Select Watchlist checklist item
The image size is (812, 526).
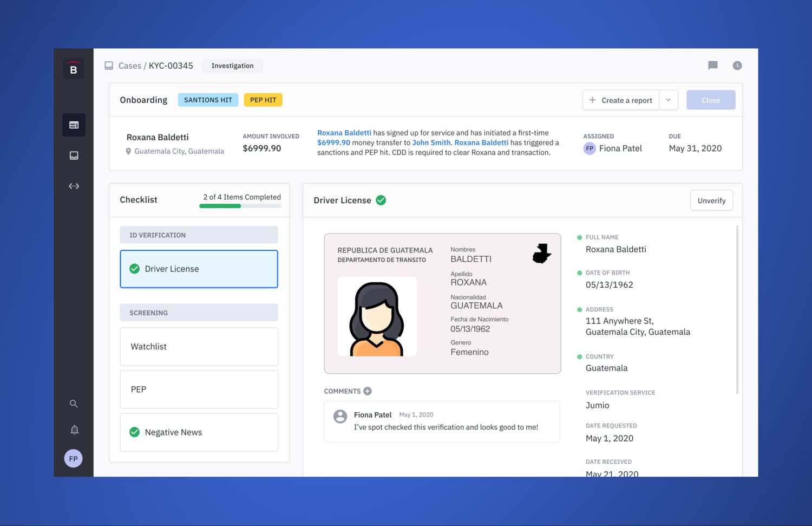[x=199, y=347]
